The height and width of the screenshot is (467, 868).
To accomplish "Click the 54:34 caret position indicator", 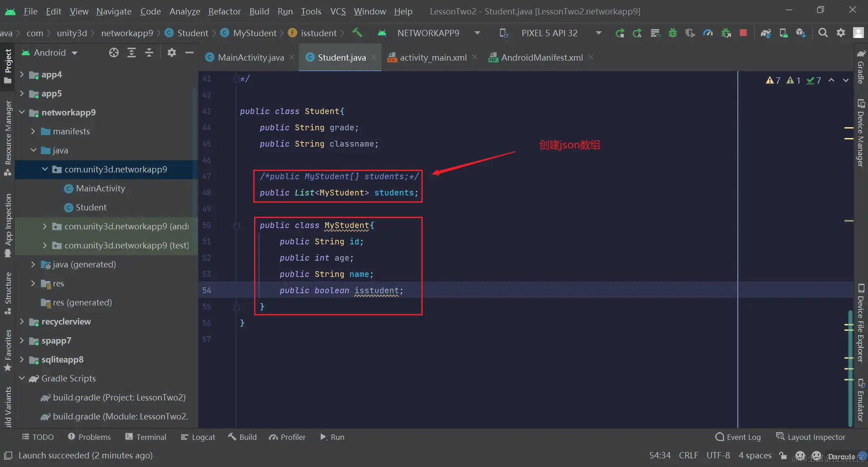I will tap(660, 456).
